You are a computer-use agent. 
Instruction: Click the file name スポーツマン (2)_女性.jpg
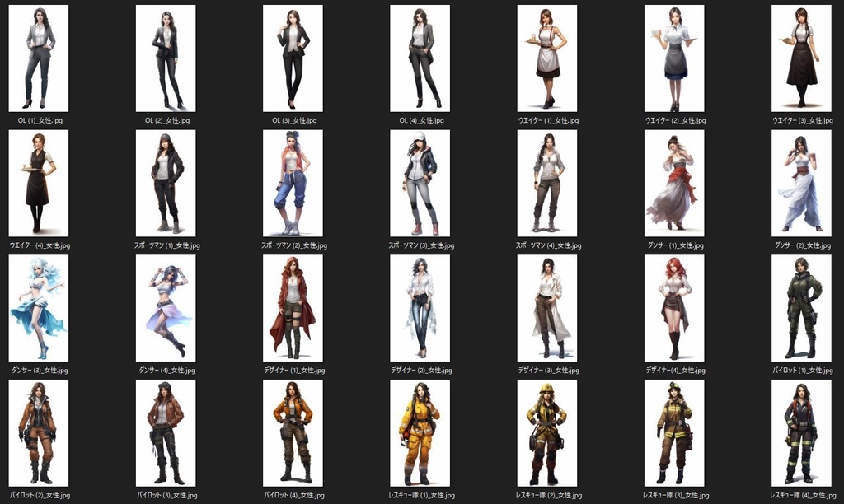click(294, 245)
